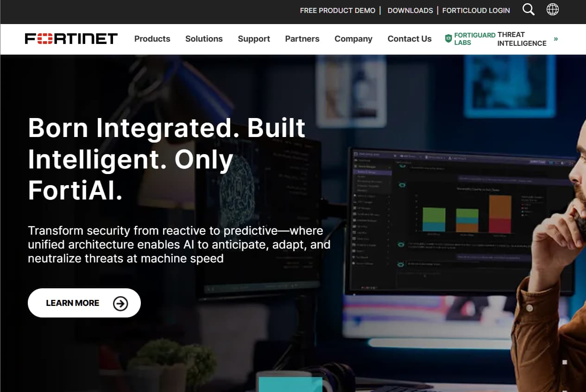
Task: Click the Fortinet logo
Action: pyautogui.click(x=71, y=39)
